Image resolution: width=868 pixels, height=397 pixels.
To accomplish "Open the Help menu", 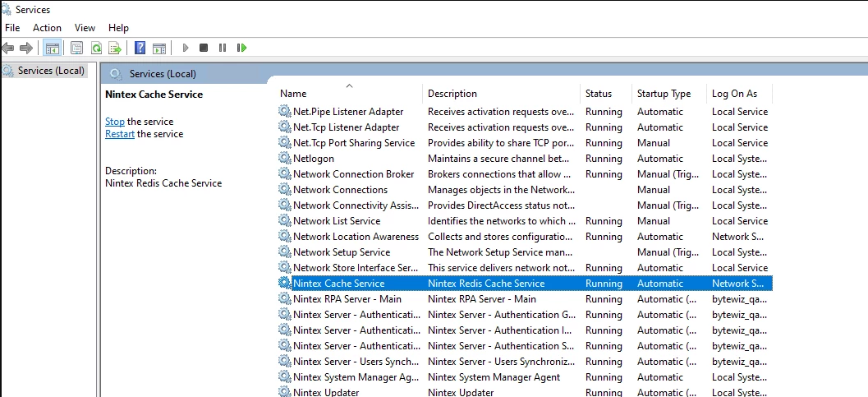I will 118,28.
